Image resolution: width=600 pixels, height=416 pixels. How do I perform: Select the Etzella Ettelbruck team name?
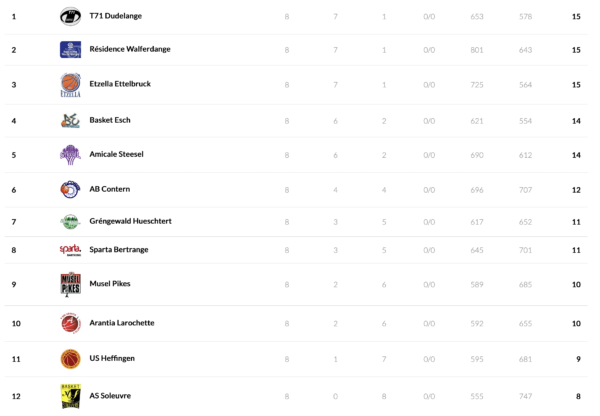tap(120, 84)
